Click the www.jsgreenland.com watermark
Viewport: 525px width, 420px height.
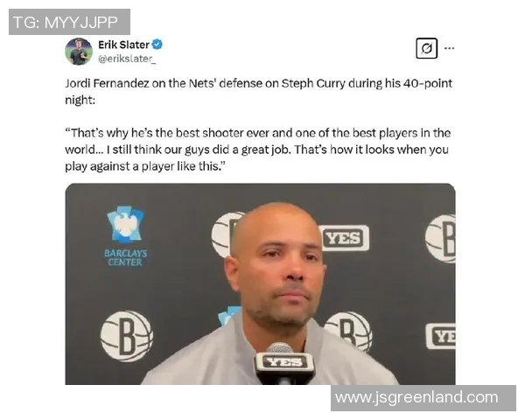[423, 398]
